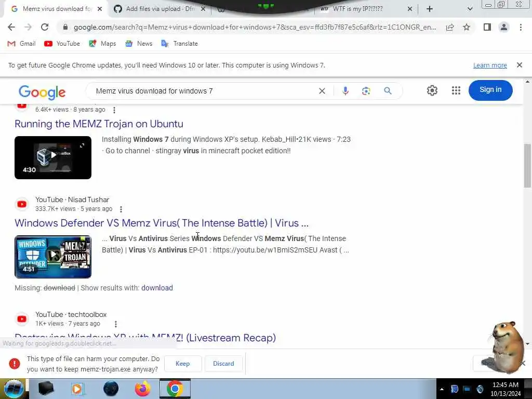Open the Windows Start menu
This screenshot has width=532, height=399.
coord(13,389)
